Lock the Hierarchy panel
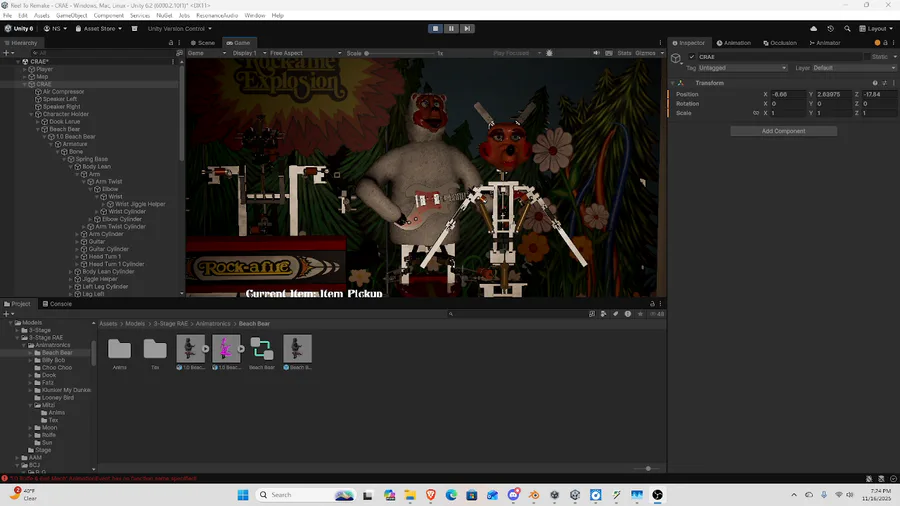This screenshot has height=506, width=900. point(170,43)
